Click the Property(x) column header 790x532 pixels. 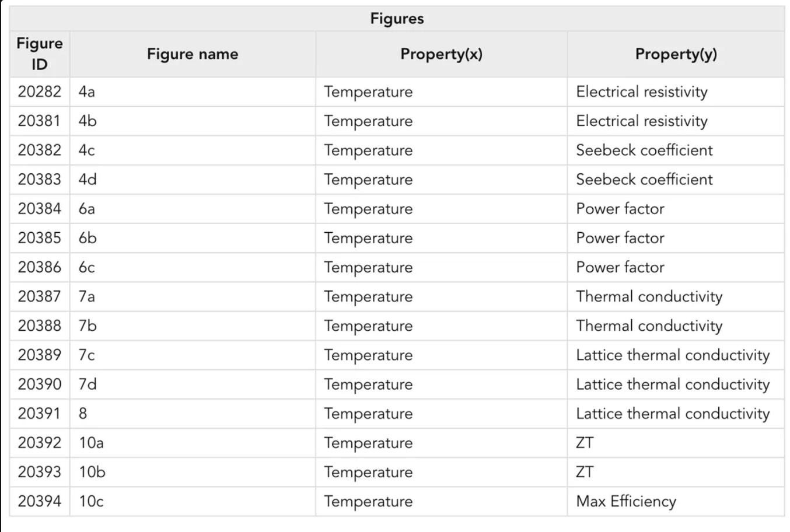coord(441,54)
